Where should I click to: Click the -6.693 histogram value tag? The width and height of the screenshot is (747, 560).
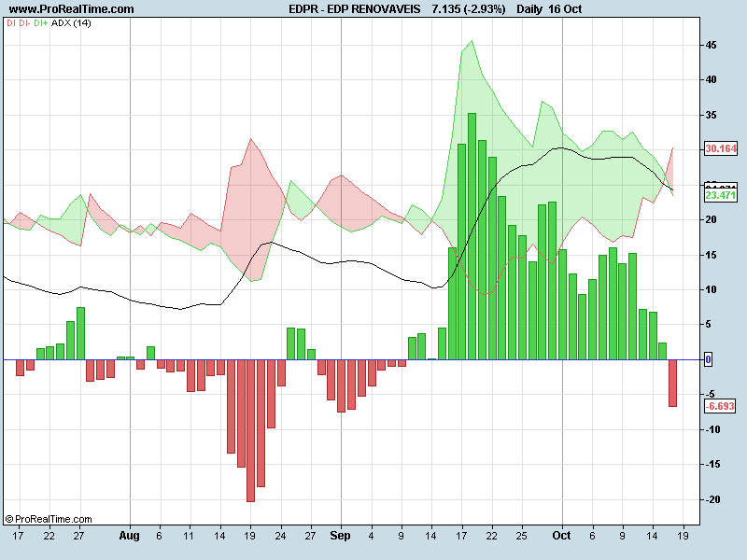pyautogui.click(x=719, y=406)
